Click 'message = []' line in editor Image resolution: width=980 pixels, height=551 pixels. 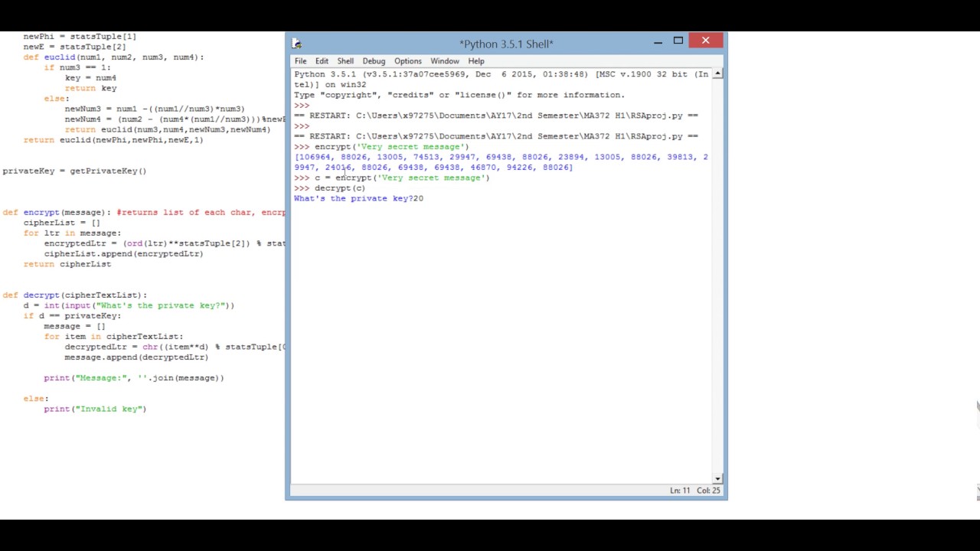pyautogui.click(x=74, y=326)
